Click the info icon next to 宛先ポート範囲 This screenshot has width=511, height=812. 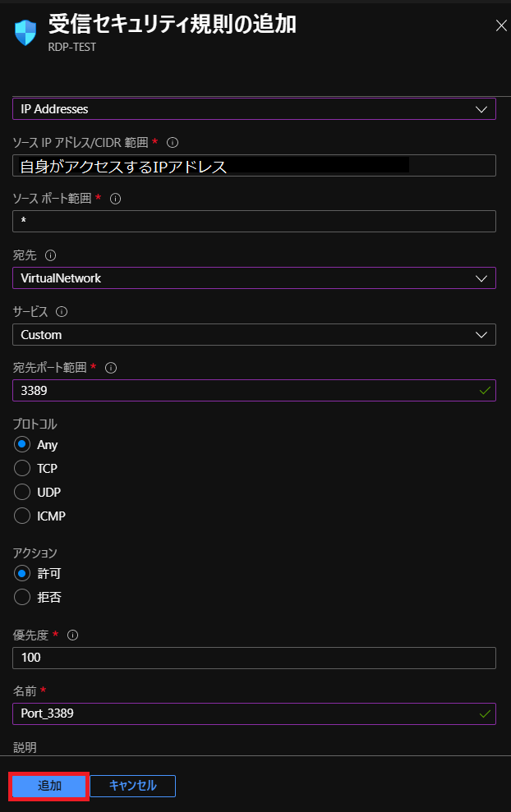point(111,368)
